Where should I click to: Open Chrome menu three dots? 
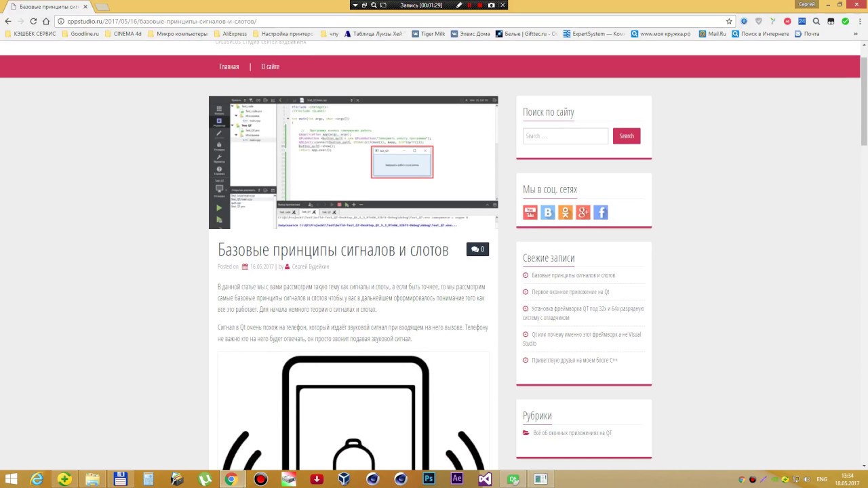859,21
